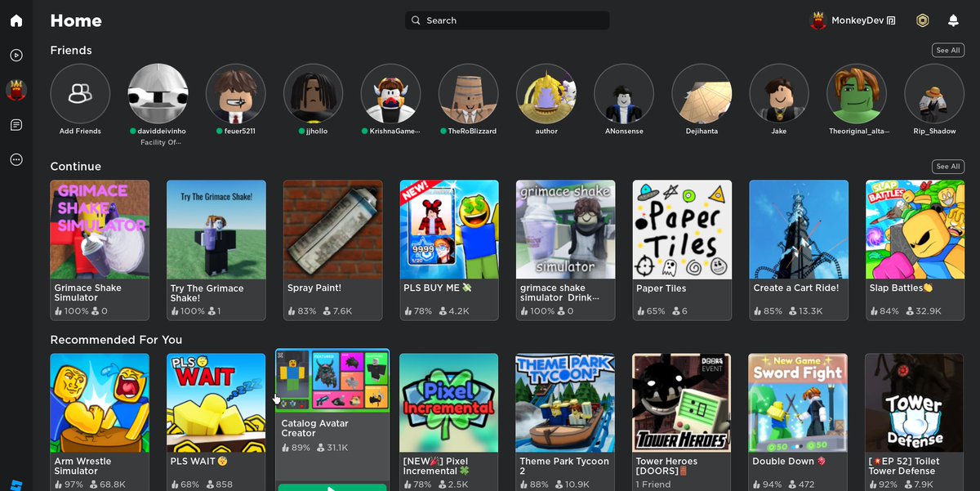Click the 'Continue' section heading
The height and width of the screenshot is (491, 980).
coord(76,167)
